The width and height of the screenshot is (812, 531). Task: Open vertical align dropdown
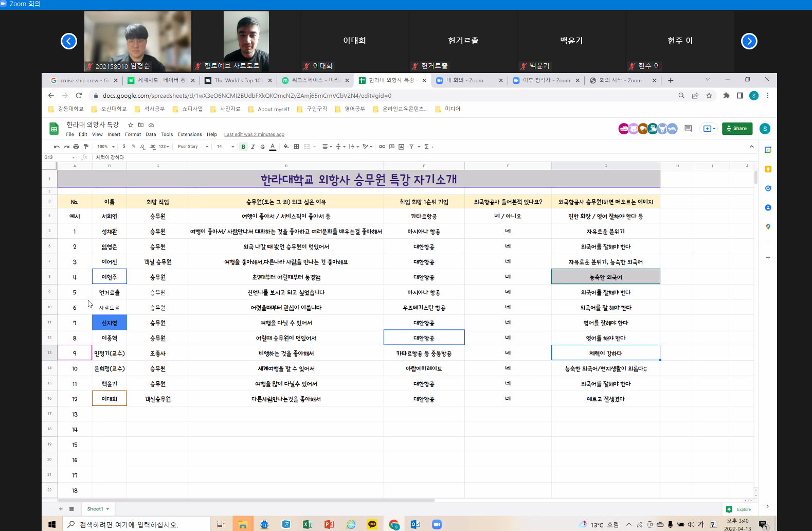340,147
